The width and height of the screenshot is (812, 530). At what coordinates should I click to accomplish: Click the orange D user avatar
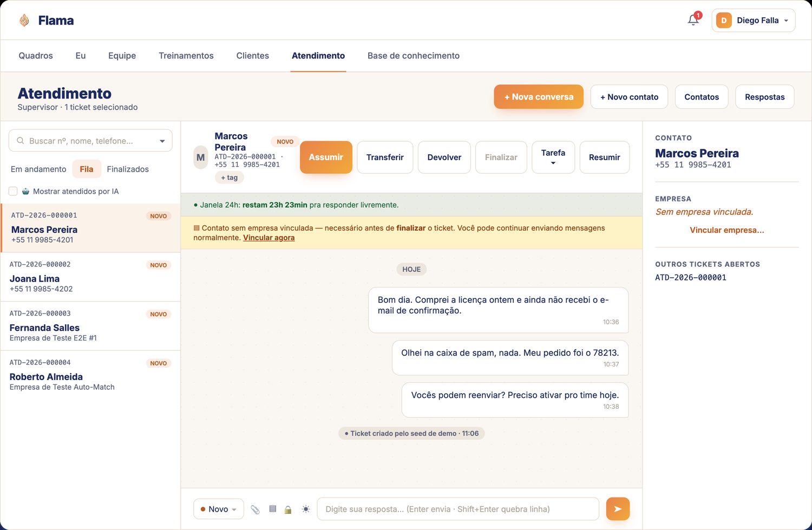tap(724, 21)
